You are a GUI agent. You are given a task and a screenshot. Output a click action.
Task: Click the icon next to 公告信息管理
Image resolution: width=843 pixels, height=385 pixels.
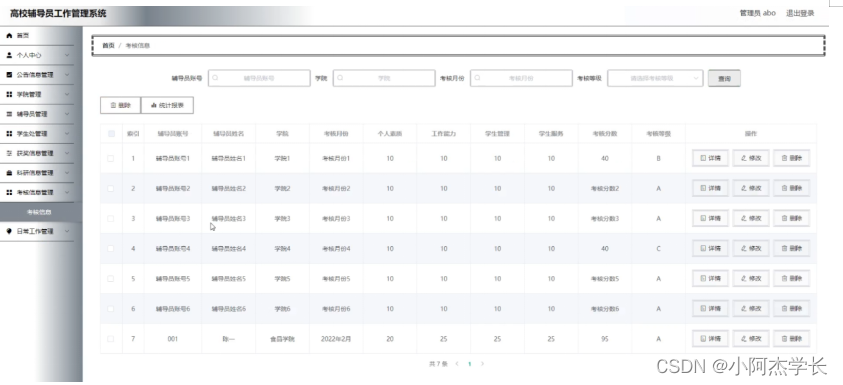(x=9, y=75)
